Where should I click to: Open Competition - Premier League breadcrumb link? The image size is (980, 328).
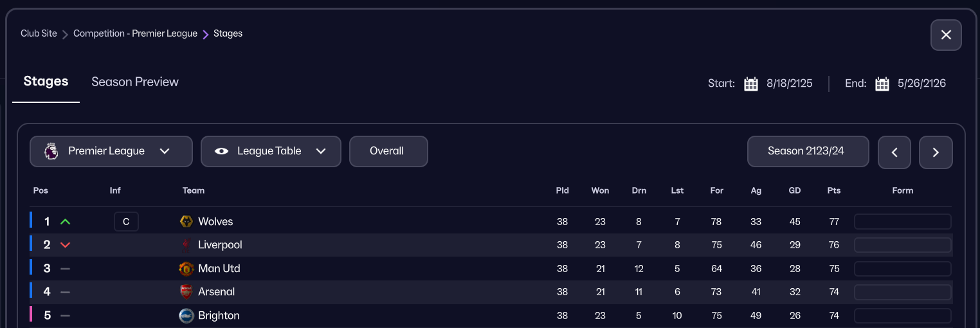(x=135, y=33)
